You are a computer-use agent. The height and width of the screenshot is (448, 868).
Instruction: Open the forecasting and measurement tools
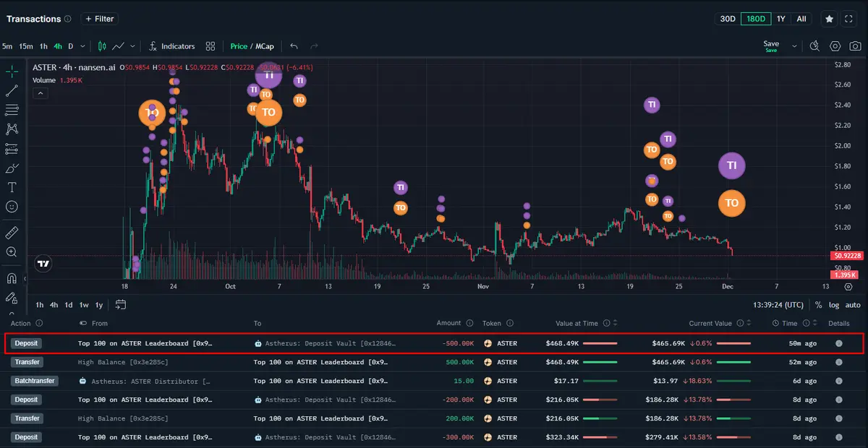pyautogui.click(x=12, y=149)
